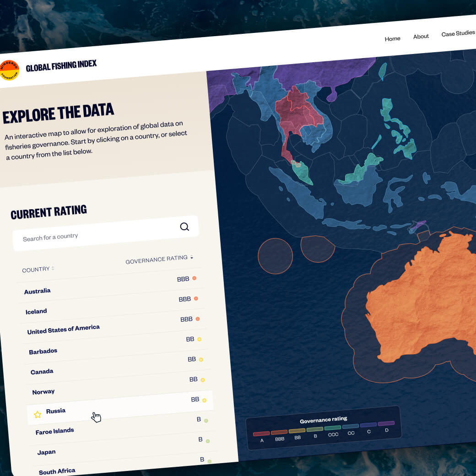Sort by the Governance Rating column arrow
This screenshot has width=476, height=476.
click(192, 257)
